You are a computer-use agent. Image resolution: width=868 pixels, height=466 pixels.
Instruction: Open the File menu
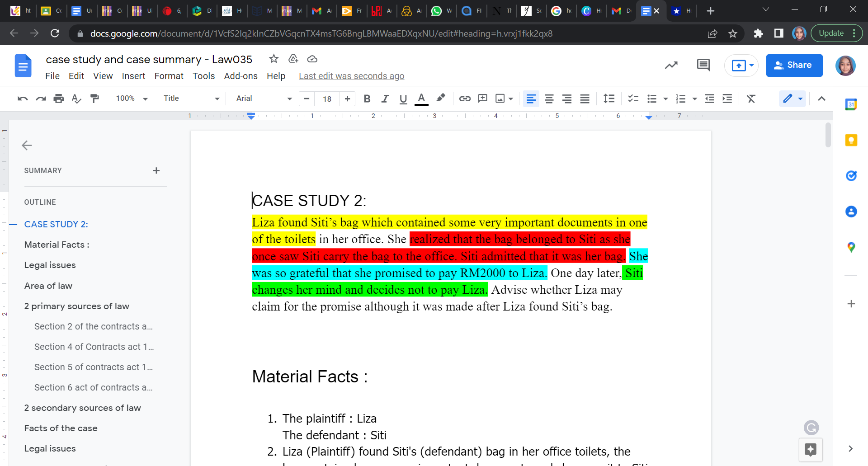click(x=52, y=76)
